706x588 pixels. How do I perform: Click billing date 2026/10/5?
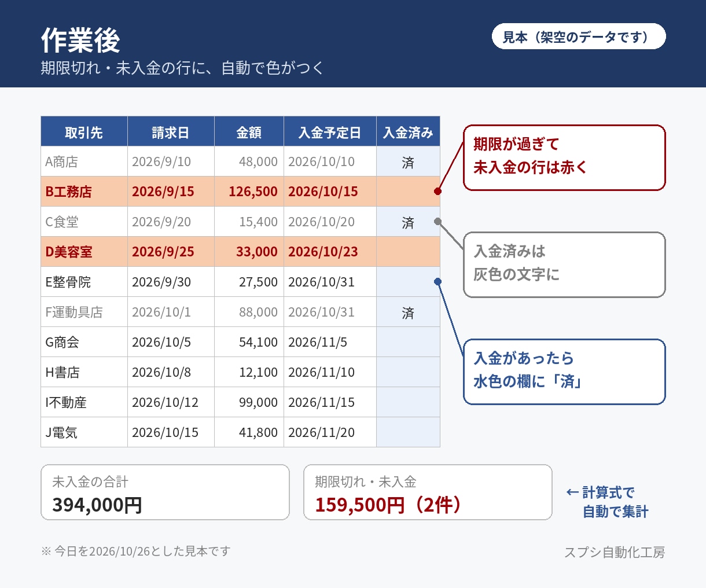pyautogui.click(x=171, y=342)
